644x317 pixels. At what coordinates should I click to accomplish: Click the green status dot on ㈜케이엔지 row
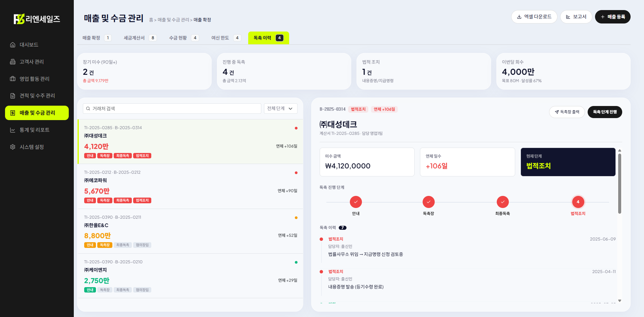296,262
